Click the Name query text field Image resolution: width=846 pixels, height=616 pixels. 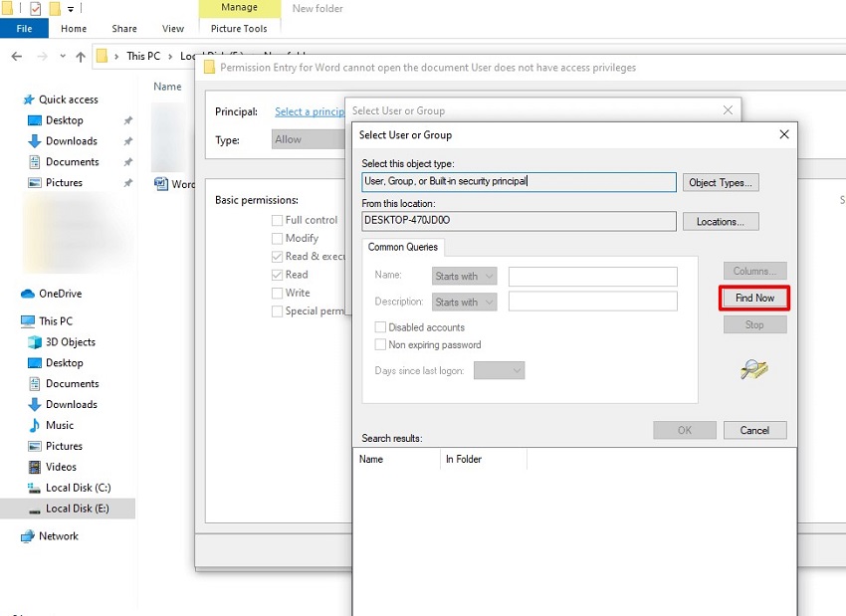[592, 277]
